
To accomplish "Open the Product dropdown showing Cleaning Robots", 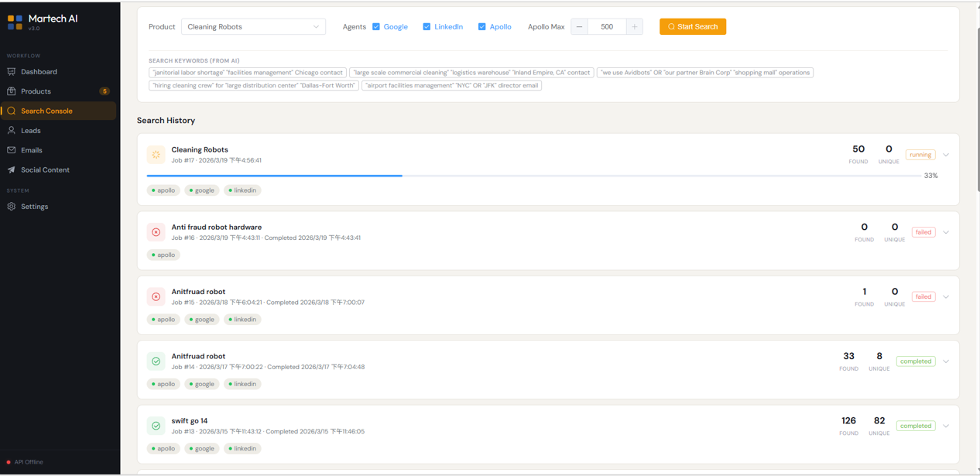I will click(x=253, y=27).
